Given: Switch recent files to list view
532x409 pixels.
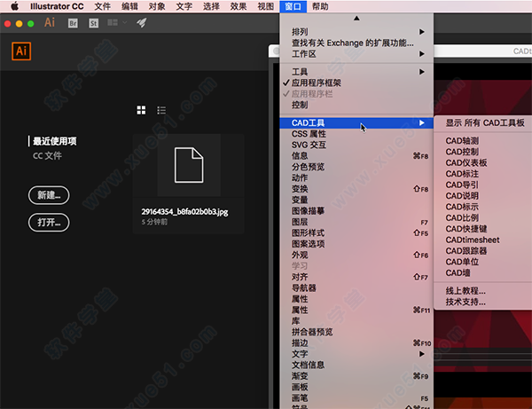Looking at the screenshot, I should coord(161,110).
